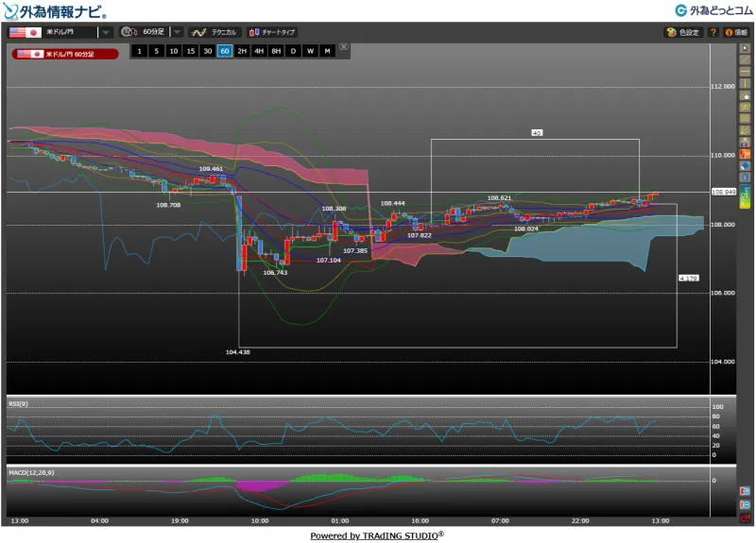Click the eraser tool icon
This screenshot has height=543, width=756.
[x=746, y=165]
